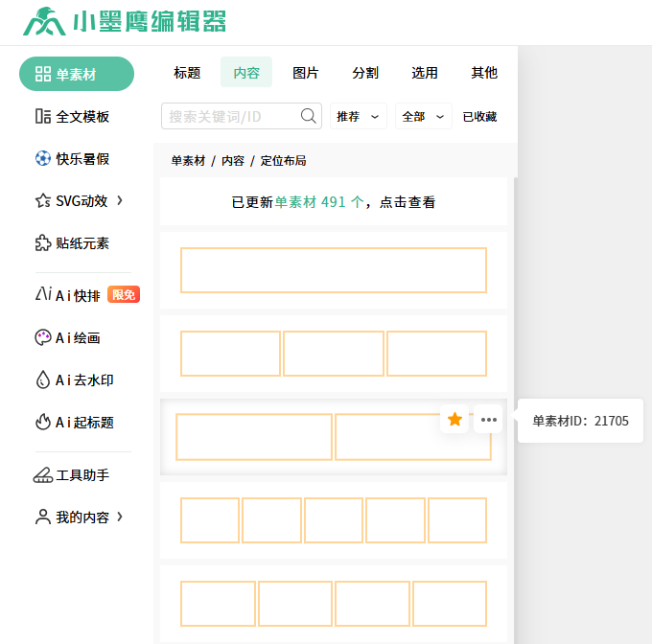
Task: Select the two-column layout template
Action: 334,437
